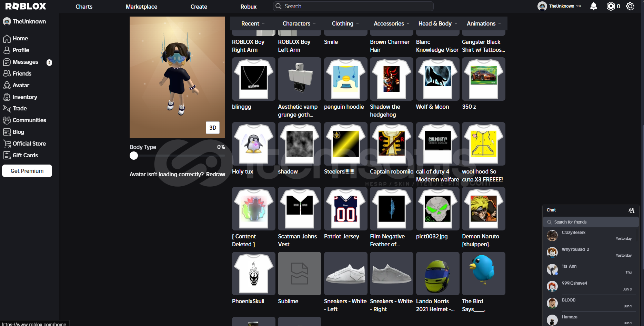Select the 350 z shirt thumbnail
The image size is (644, 326).
click(484, 79)
